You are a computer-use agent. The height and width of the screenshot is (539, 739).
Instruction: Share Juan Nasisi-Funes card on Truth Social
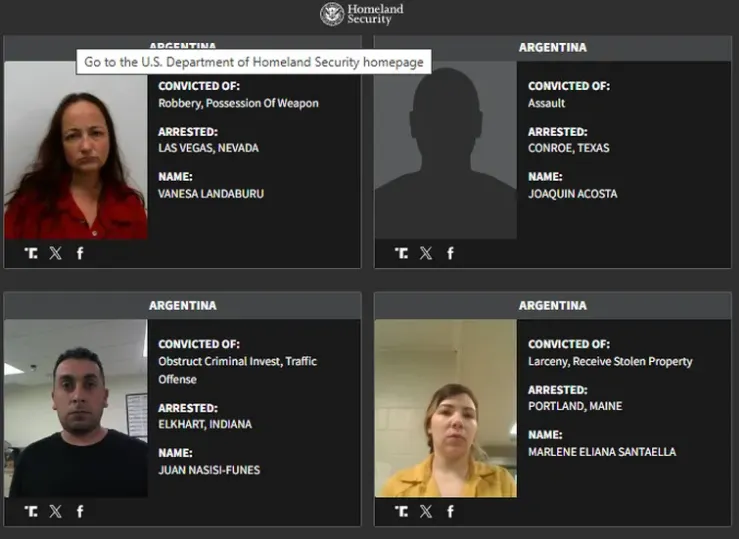31,512
